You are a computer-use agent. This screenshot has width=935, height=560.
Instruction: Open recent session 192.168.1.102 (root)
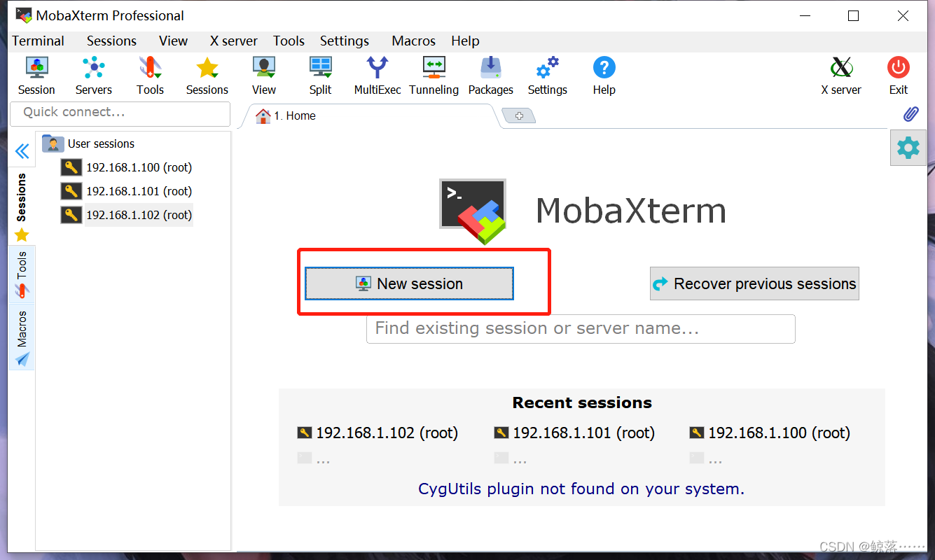point(387,433)
